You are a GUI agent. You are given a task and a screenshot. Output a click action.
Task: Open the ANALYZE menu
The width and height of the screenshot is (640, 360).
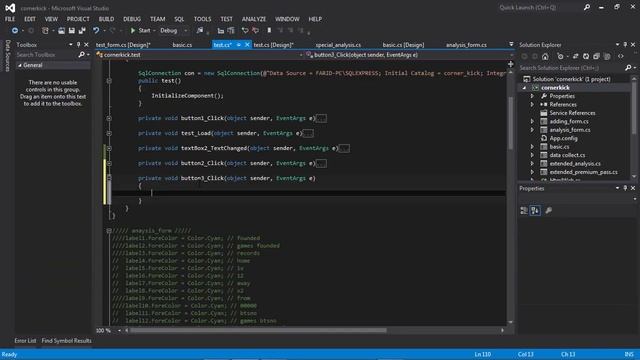coord(253,19)
